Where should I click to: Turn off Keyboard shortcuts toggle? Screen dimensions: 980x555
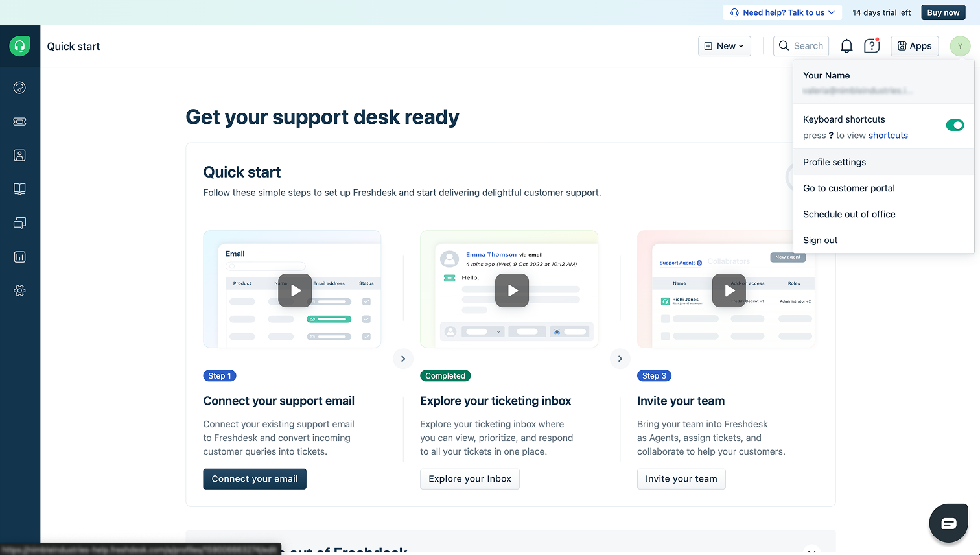coord(955,125)
